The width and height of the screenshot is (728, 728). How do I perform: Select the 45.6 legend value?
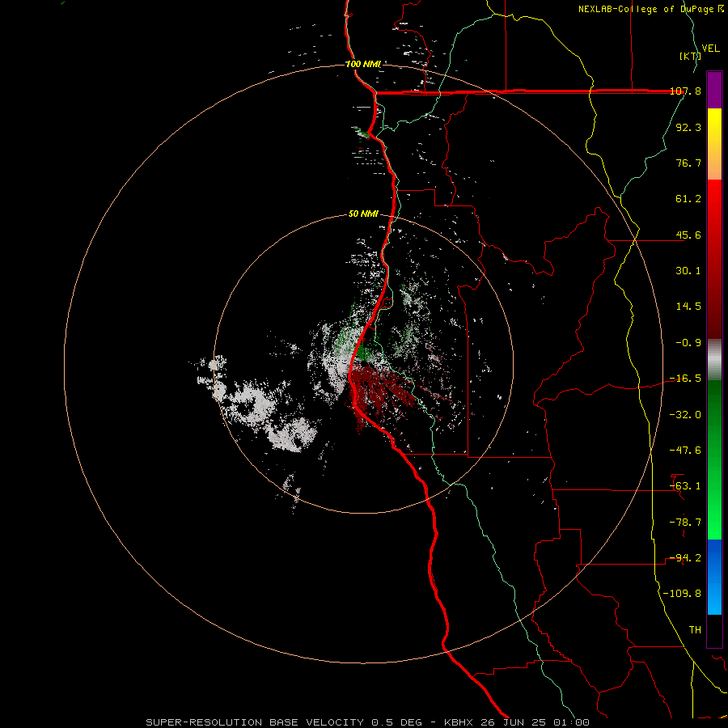[688, 235]
